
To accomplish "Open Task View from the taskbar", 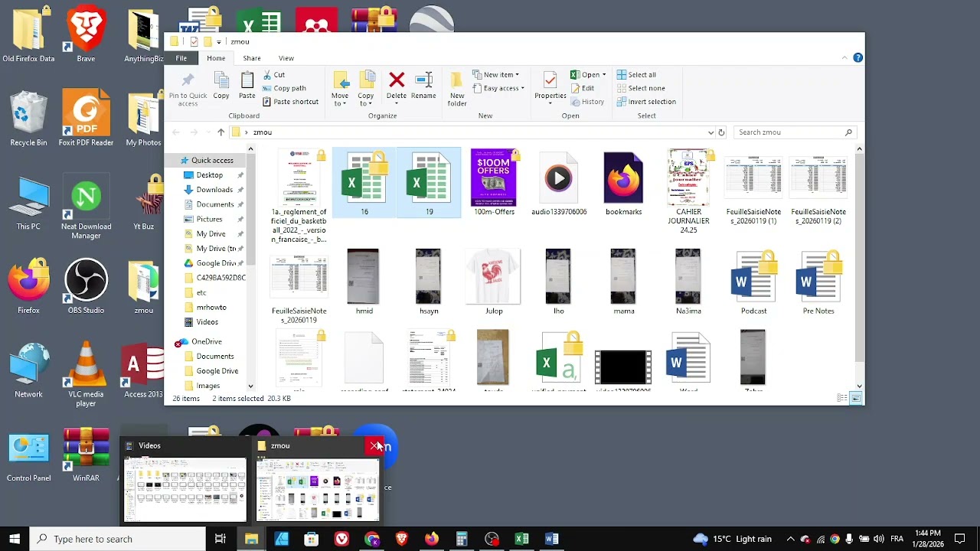I will point(220,539).
